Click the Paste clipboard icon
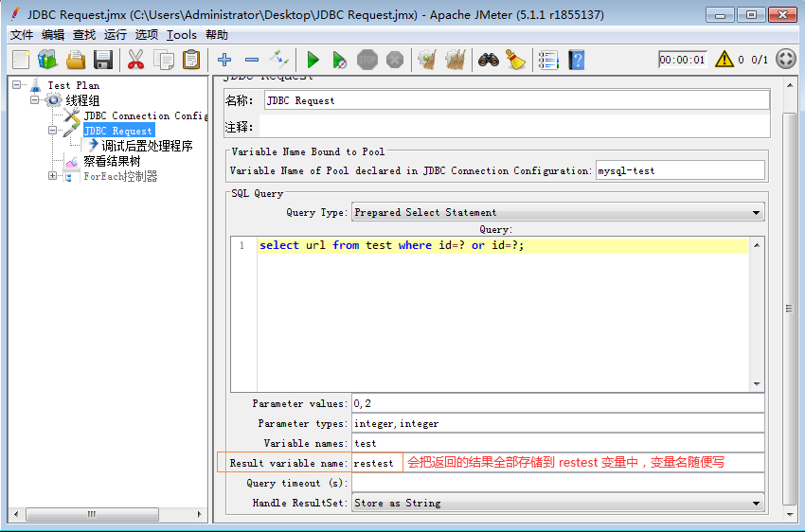 tap(191, 60)
